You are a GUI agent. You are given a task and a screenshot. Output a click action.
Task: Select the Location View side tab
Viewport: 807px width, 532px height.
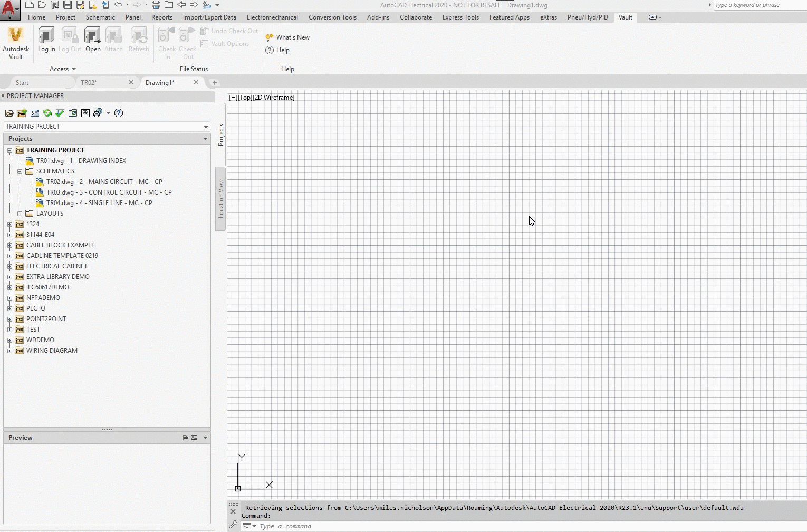click(220, 199)
